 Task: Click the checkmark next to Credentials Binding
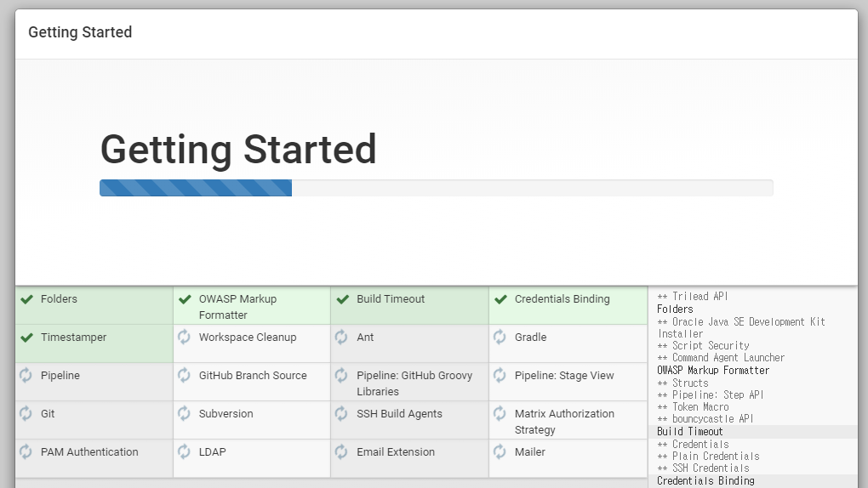click(500, 299)
